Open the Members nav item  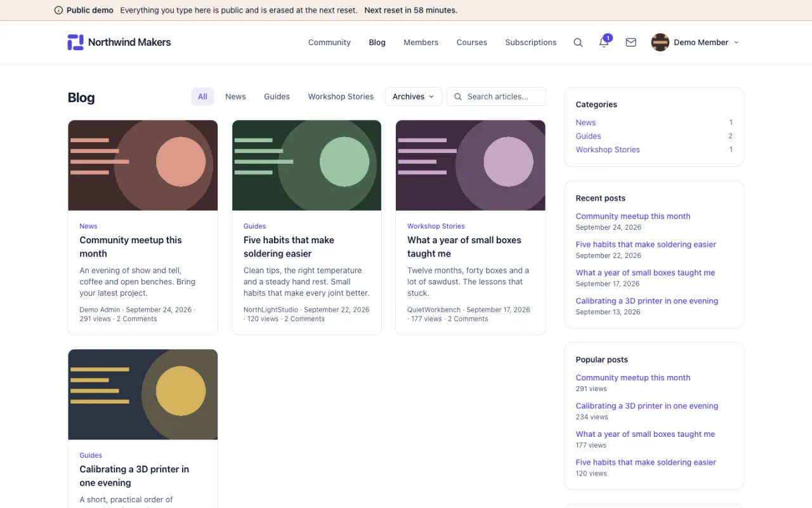(x=421, y=43)
